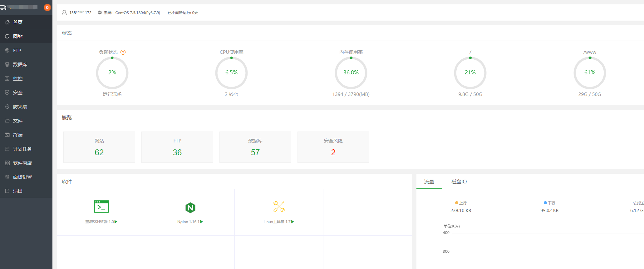This screenshot has width=644, height=269.
Task: Open 软件商店 software store page
Action: tap(22, 163)
